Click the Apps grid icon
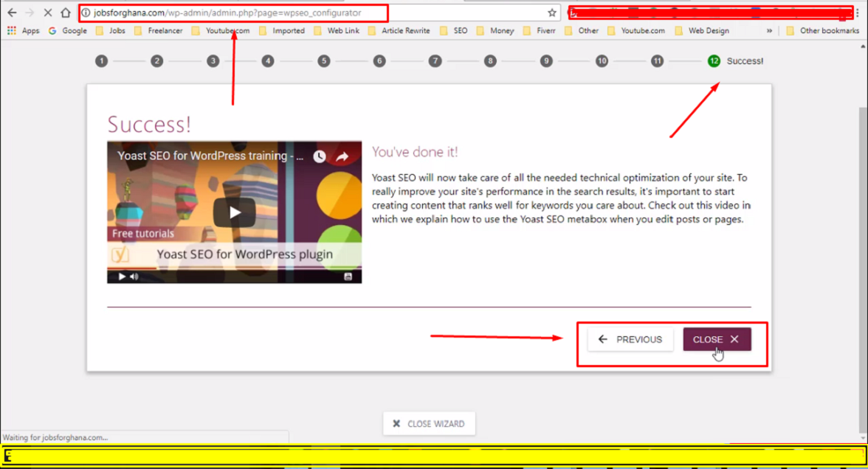This screenshot has height=469, width=868. point(12,30)
